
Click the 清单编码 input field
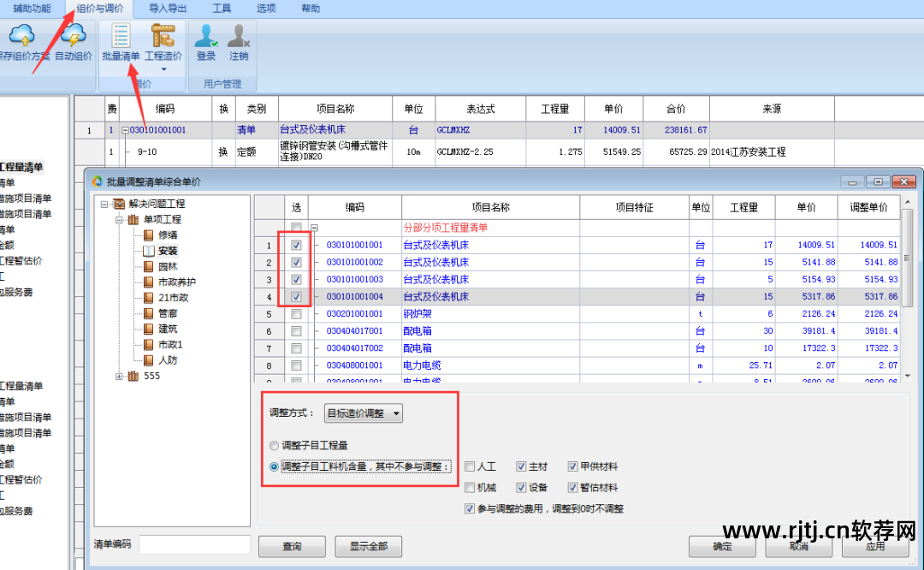click(x=194, y=544)
